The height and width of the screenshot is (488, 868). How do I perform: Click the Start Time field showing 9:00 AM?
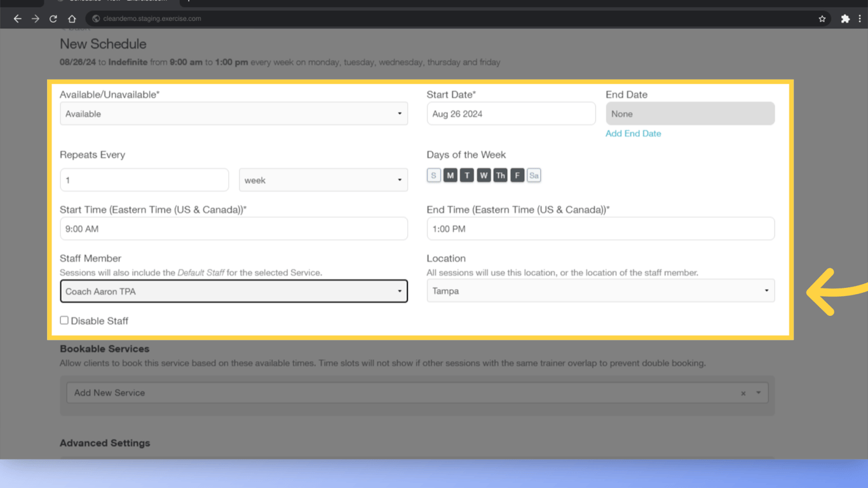pos(234,228)
